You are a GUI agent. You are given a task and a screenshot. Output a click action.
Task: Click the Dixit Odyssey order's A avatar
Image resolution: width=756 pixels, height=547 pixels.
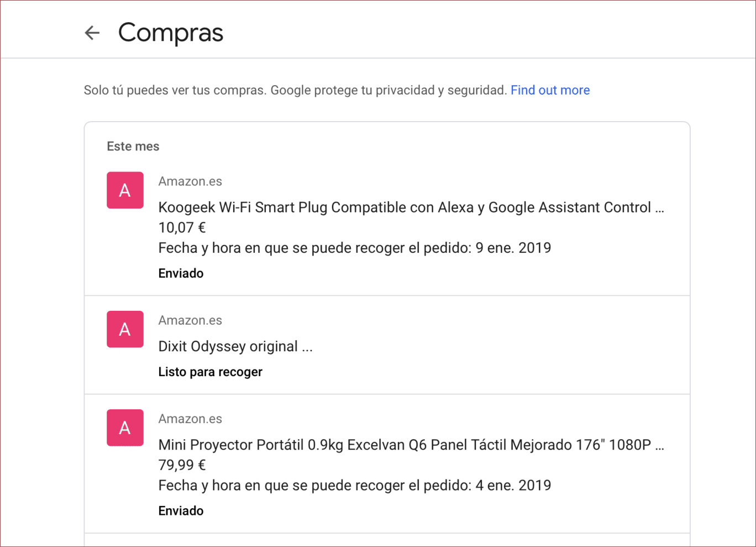coord(125,329)
